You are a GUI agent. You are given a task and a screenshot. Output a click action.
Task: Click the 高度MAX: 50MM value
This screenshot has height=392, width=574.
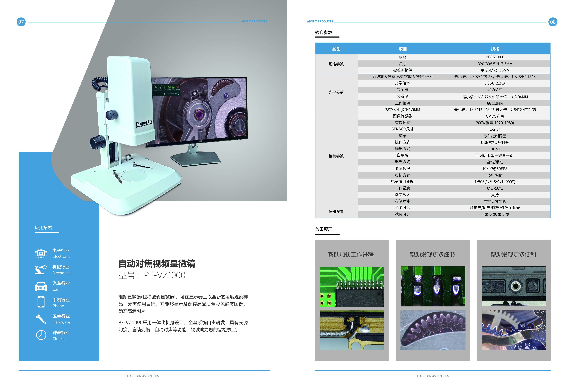tap(495, 70)
